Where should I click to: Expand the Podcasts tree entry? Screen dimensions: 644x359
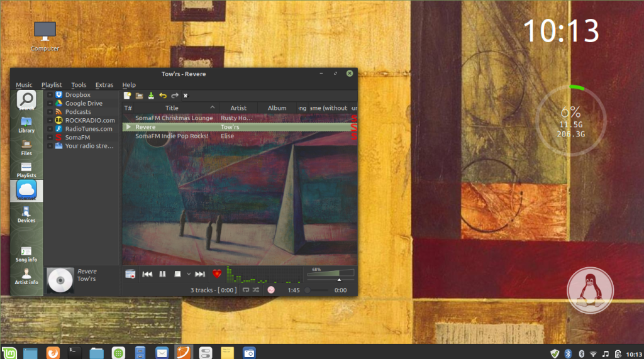[50, 112]
